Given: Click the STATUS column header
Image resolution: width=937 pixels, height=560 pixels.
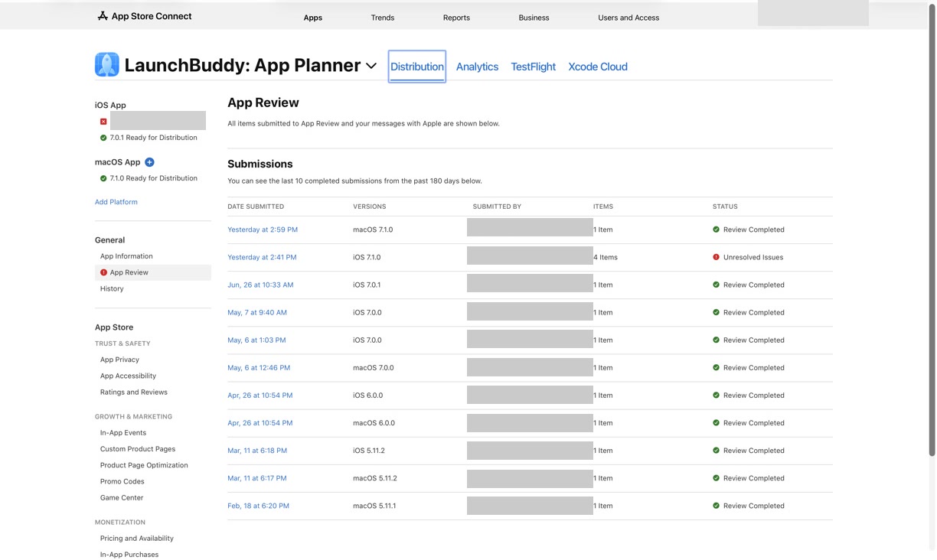Looking at the screenshot, I should coord(725,207).
